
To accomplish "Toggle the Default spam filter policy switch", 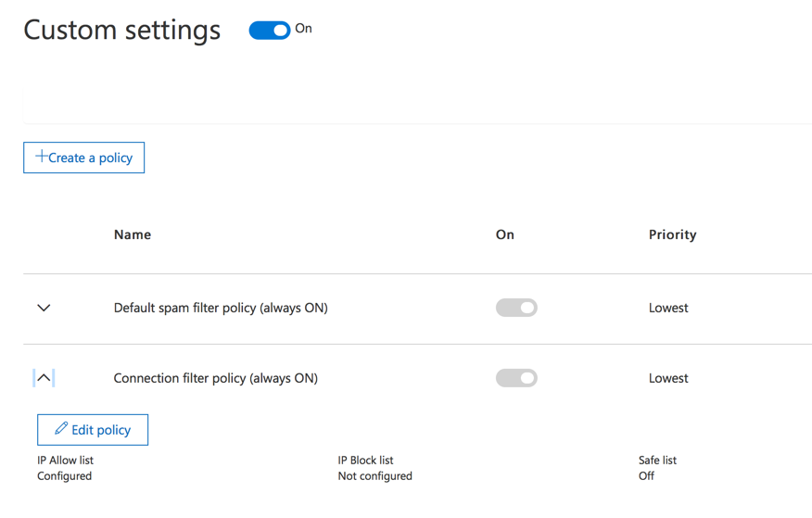I will (x=516, y=308).
